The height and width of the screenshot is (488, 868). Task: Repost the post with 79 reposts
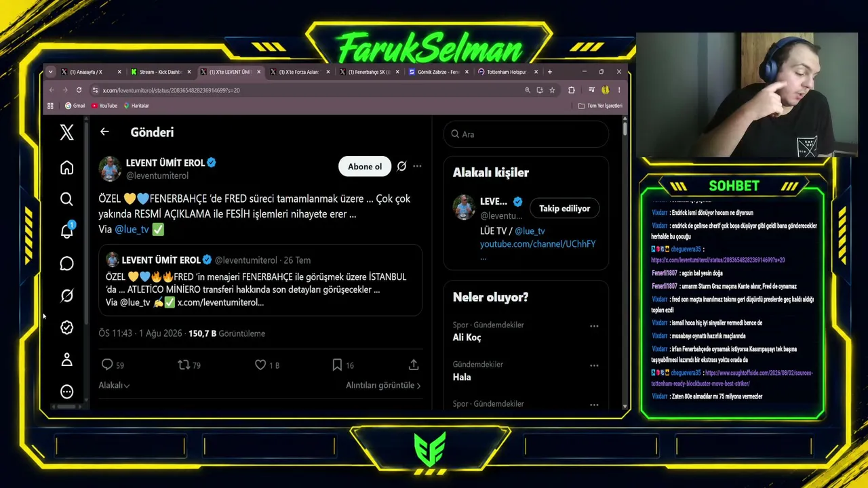pos(184,365)
